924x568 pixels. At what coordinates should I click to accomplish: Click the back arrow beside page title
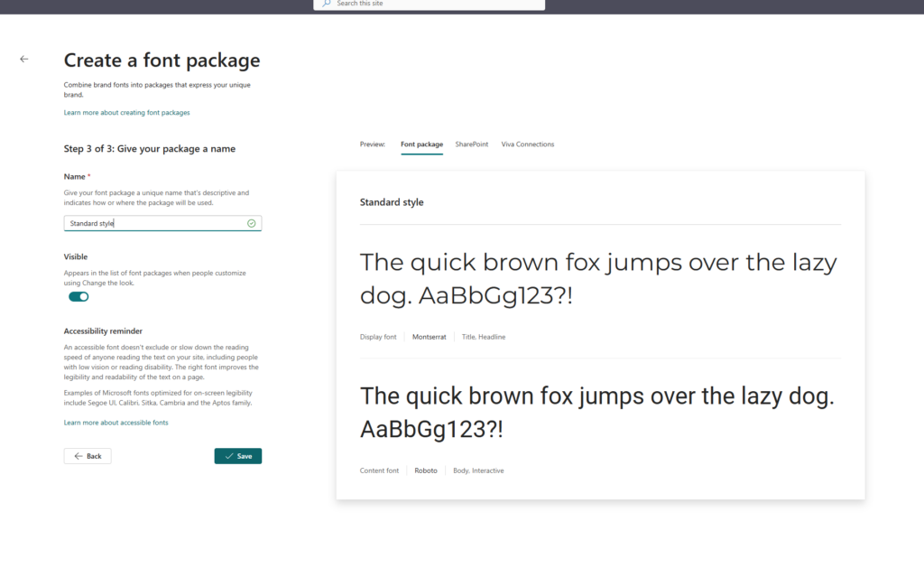(24, 59)
